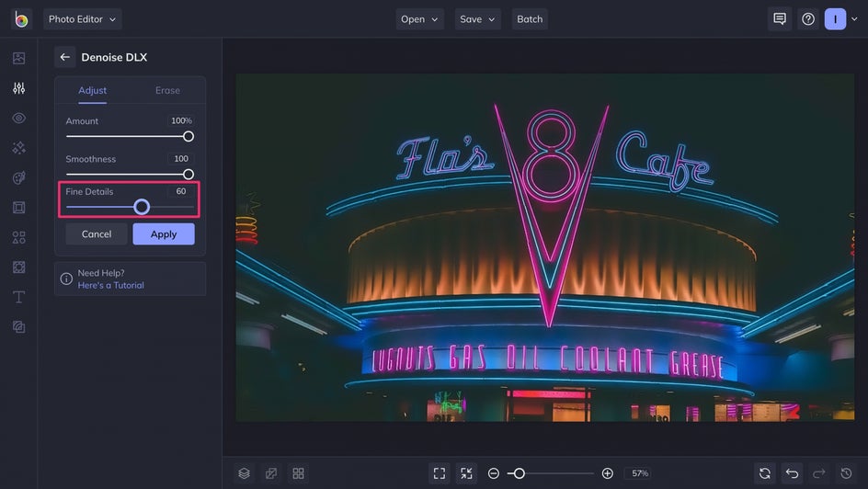The image size is (868, 489).
Task: Open the help question mark icon
Action: [808, 19]
